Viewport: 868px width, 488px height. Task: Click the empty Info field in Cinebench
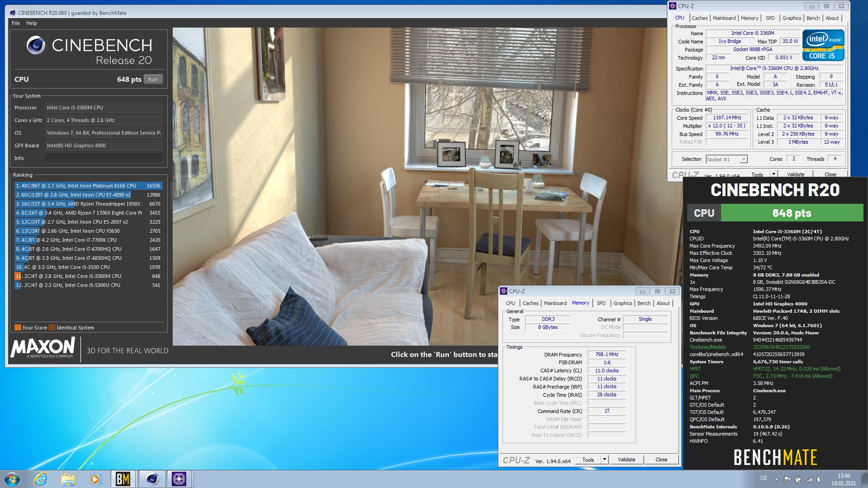tap(104, 158)
